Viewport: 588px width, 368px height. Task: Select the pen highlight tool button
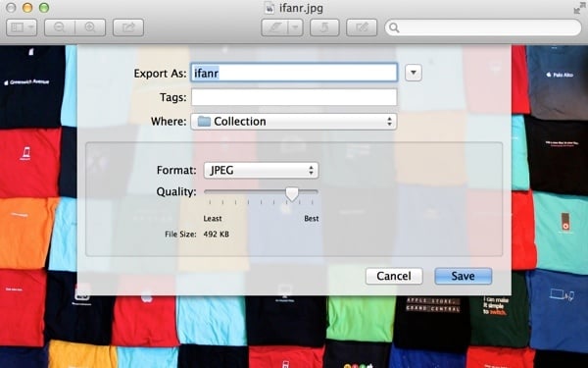point(274,27)
